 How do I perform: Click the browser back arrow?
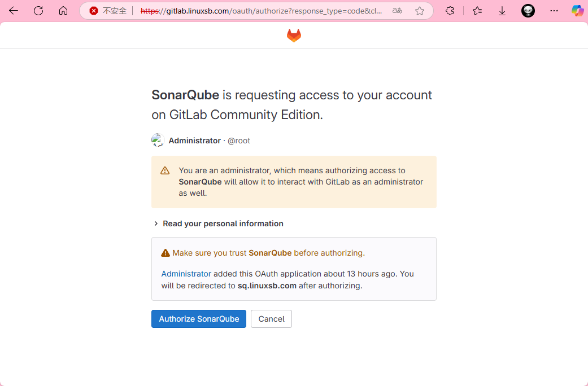(x=14, y=11)
